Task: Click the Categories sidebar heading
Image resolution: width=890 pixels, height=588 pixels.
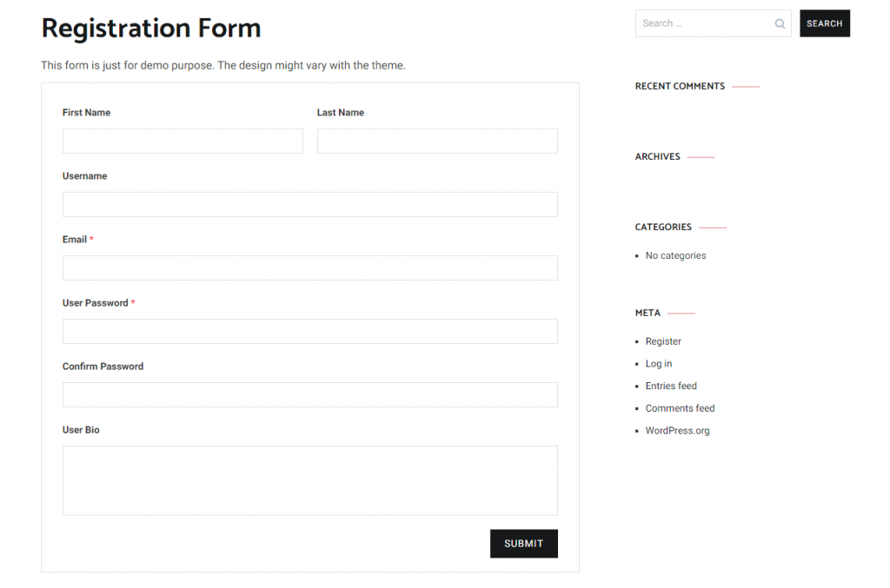Action: click(x=663, y=227)
